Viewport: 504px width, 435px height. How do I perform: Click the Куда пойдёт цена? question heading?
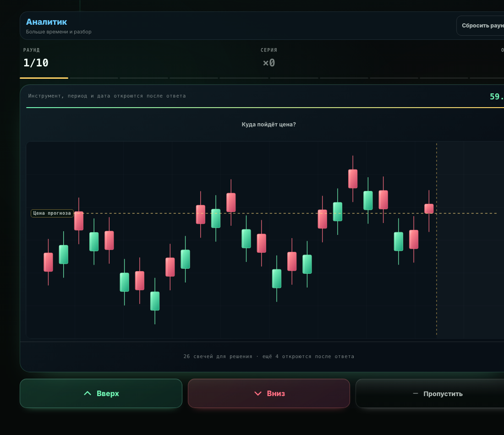(268, 125)
